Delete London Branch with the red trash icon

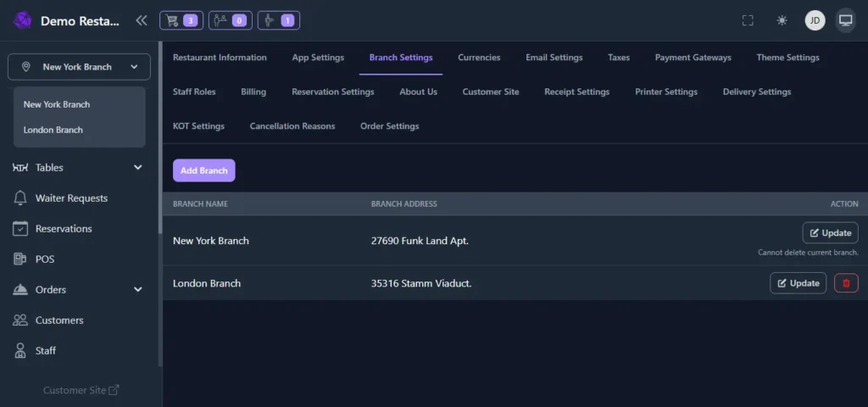coord(846,283)
